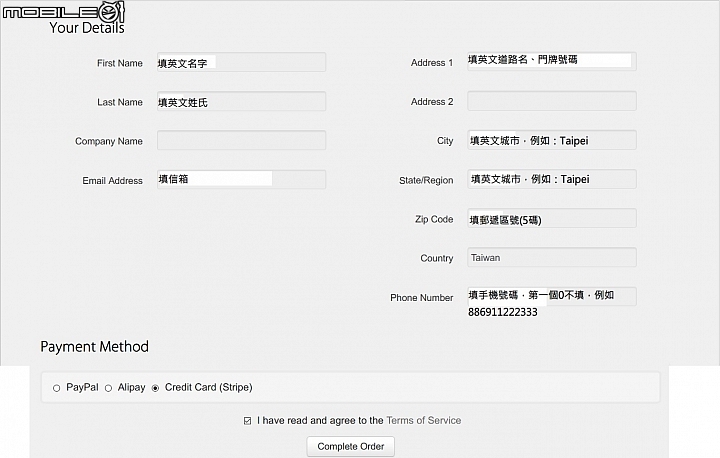720x458 pixels.
Task: Click the 'First Name' label
Action: pos(120,63)
